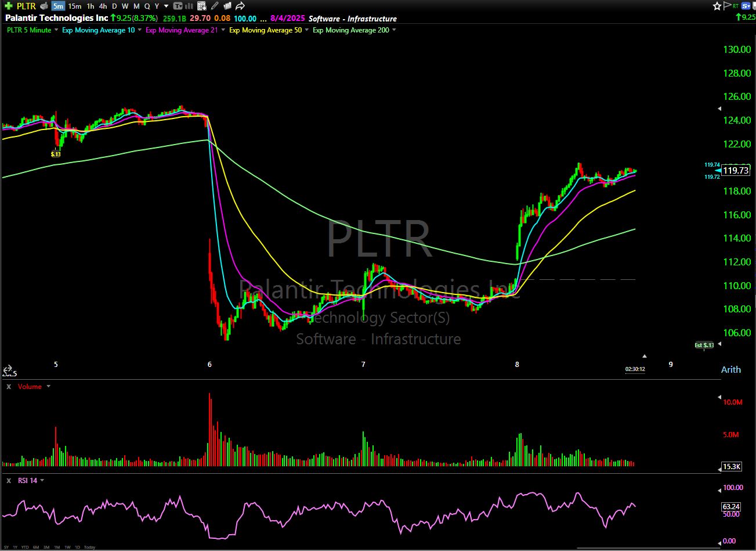This screenshot has height=551, width=756.
Task: Switch to the W weekly timeframe
Action: pyautogui.click(x=125, y=6)
